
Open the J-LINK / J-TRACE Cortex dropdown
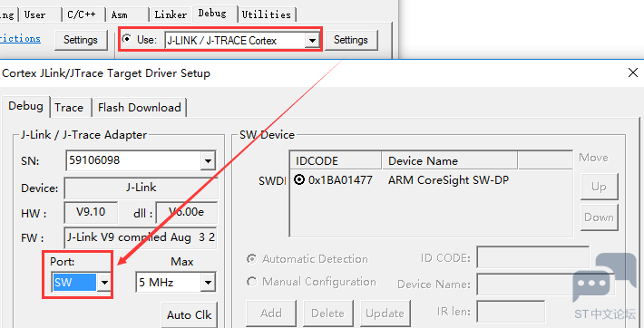click(313, 40)
